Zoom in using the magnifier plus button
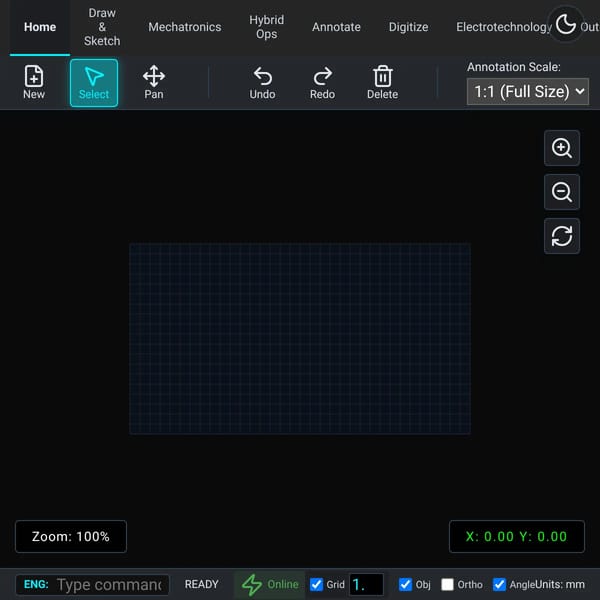Image resolution: width=600 pixels, height=600 pixels. (x=562, y=148)
